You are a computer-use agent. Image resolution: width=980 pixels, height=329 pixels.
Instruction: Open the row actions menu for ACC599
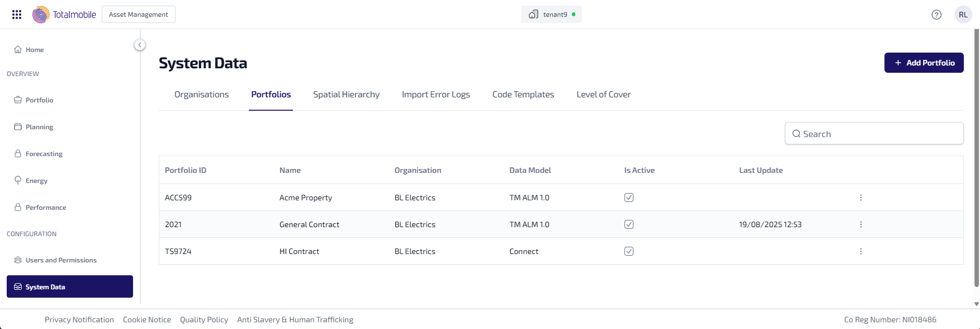(x=860, y=198)
